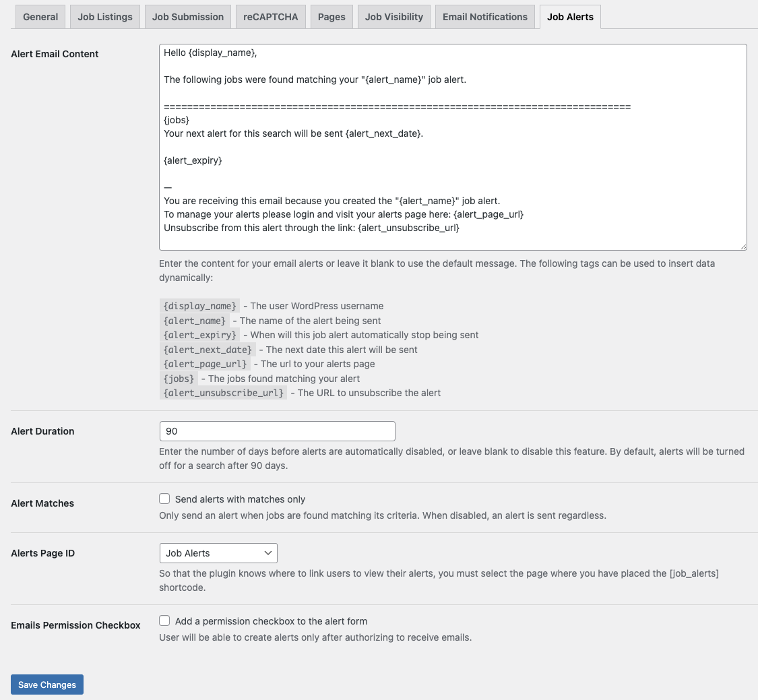Open the Alerts Page ID dropdown

[218, 552]
